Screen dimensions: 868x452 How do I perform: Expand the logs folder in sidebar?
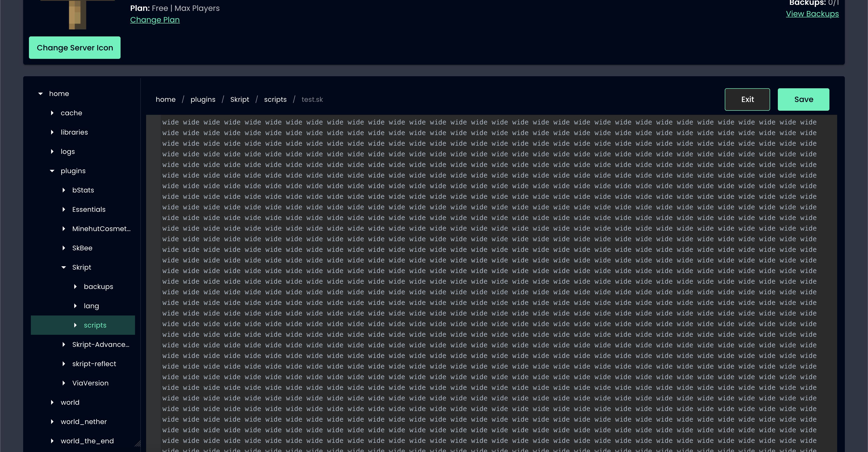coord(52,151)
